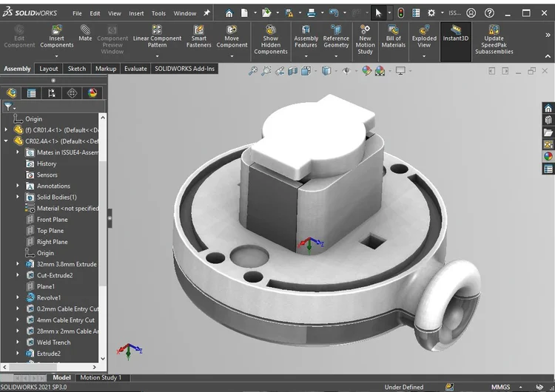Click the Rebuild traffic light icon
This screenshot has height=392, width=555.
coord(400,13)
